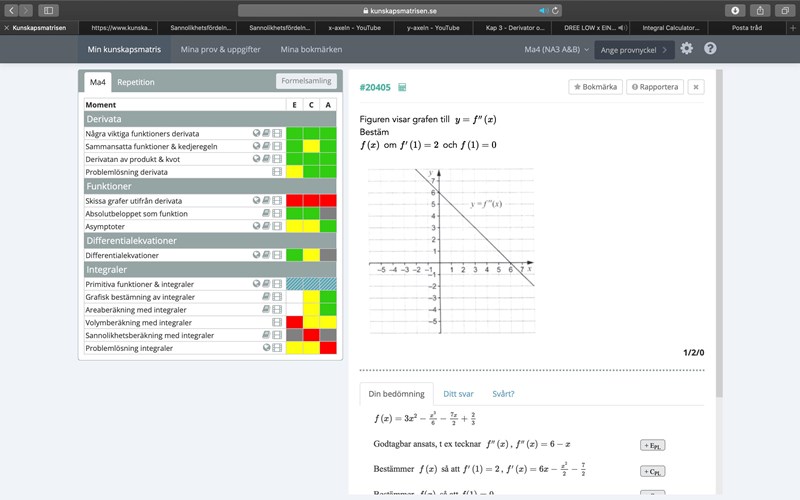Click globe icon for Asymptoter row
Viewport: 800px width, 500px height.
click(256, 226)
